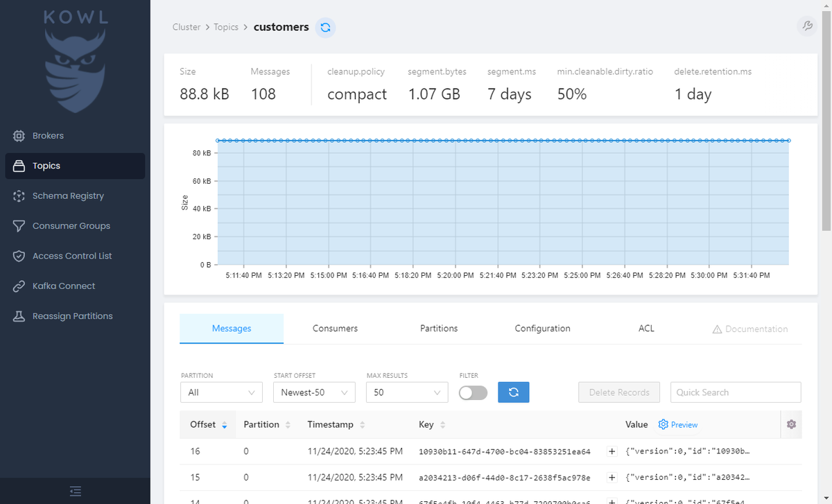Click the blue refresh messages button
The height and width of the screenshot is (504, 832).
pos(514,392)
